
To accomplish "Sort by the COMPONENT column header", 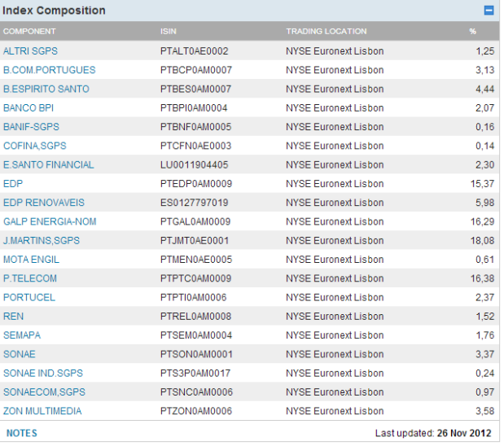I will point(29,32).
